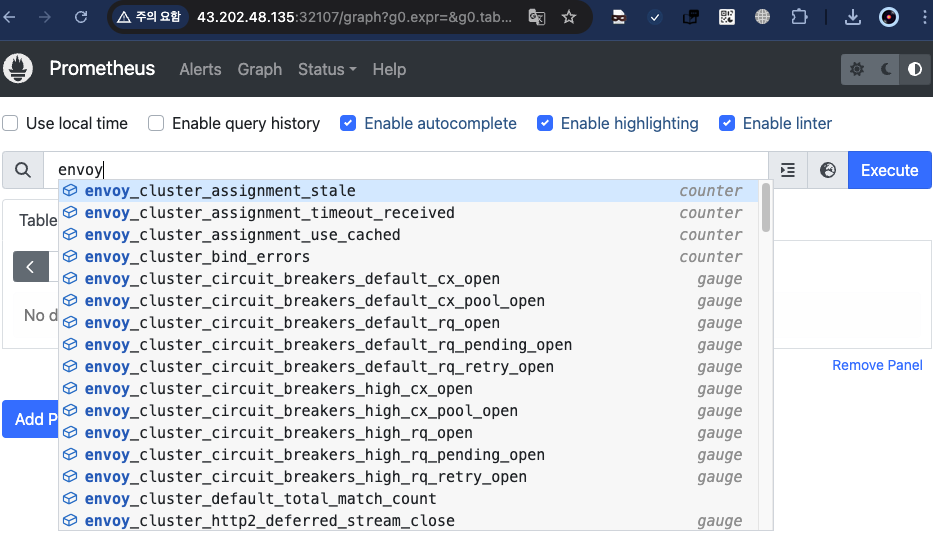Viewport: 933px width, 542px height.
Task: Bookmark this page with star icon
Action: (569, 17)
